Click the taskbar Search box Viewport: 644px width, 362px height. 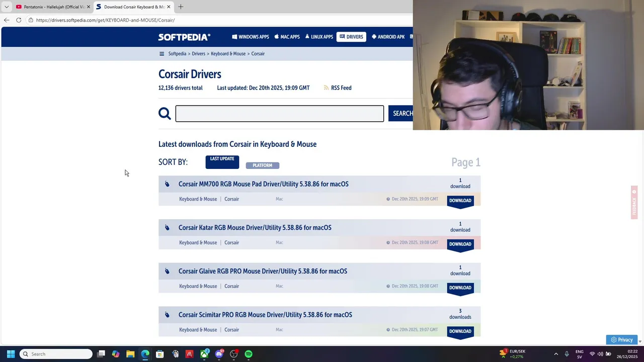[x=56, y=354]
